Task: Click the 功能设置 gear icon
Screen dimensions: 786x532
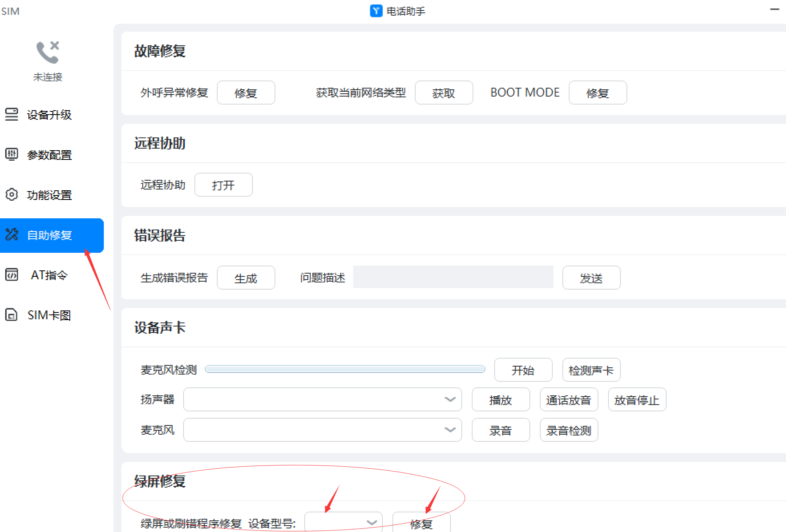Action: [12, 195]
